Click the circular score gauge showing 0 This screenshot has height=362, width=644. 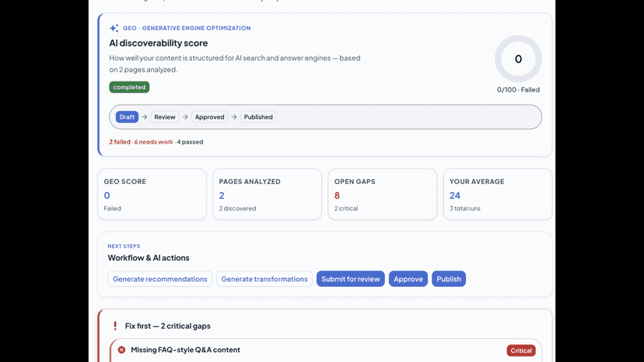pyautogui.click(x=518, y=59)
